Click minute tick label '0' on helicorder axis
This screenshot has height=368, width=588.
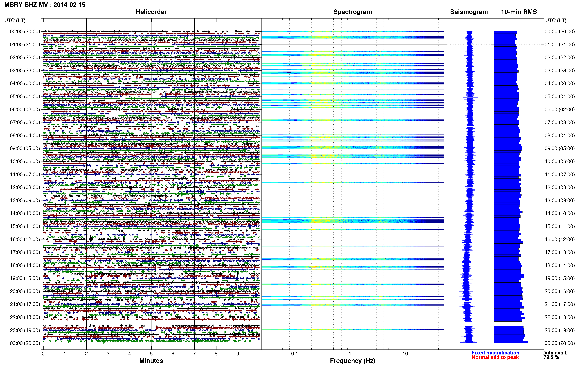tap(43, 354)
